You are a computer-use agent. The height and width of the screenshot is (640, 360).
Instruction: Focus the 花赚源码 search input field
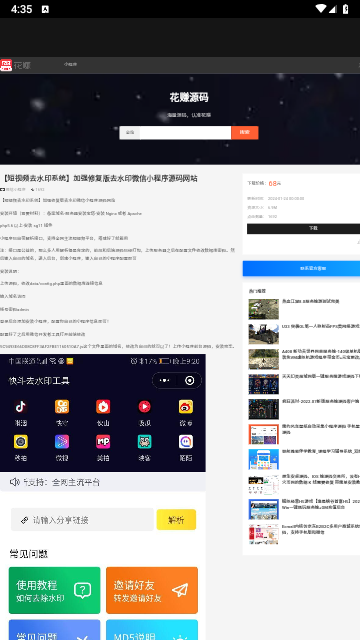pyautogui.click(x=185, y=133)
